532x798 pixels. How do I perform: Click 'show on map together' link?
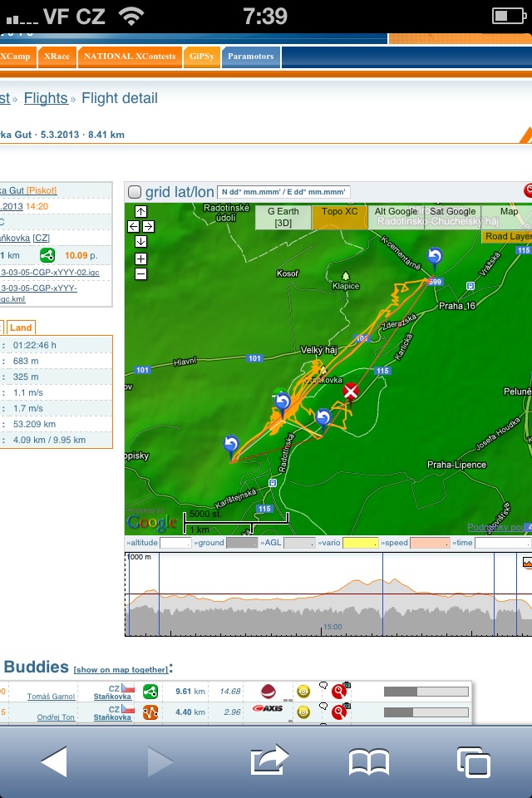click(121, 670)
